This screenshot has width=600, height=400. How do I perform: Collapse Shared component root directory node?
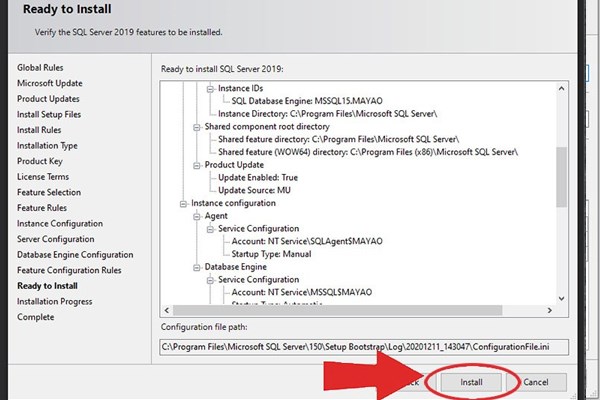tap(197, 127)
